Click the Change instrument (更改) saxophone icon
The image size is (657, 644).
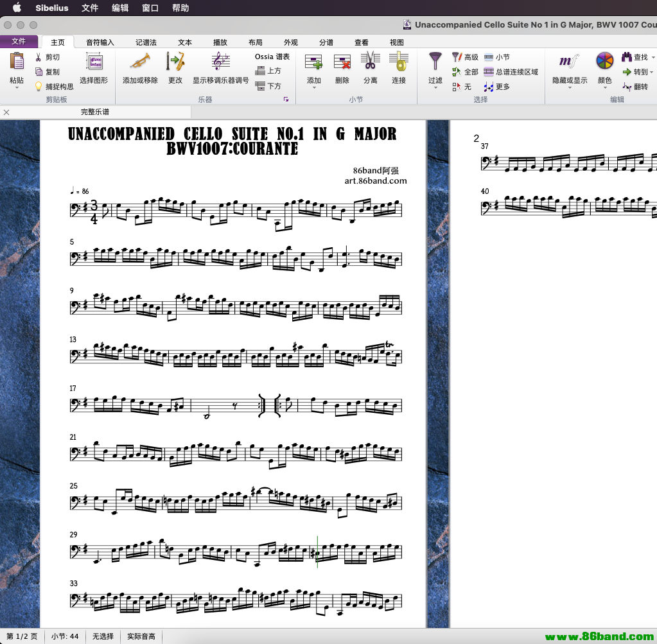175,62
